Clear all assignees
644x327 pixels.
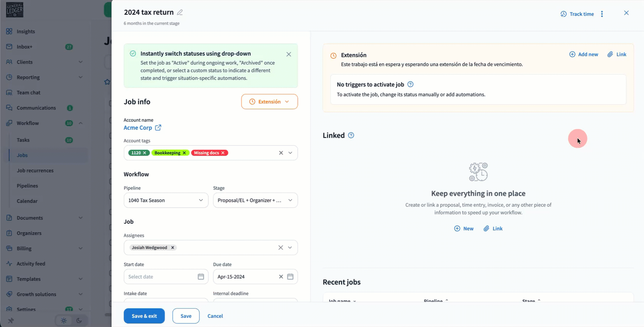[281, 248]
